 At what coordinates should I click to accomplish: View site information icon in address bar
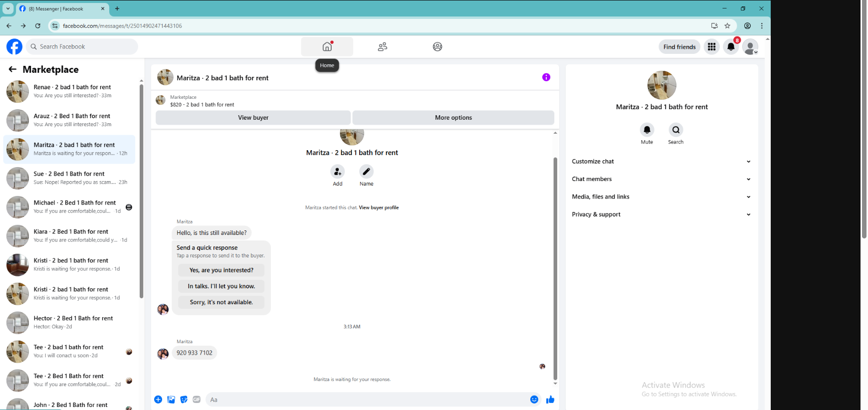tap(55, 25)
